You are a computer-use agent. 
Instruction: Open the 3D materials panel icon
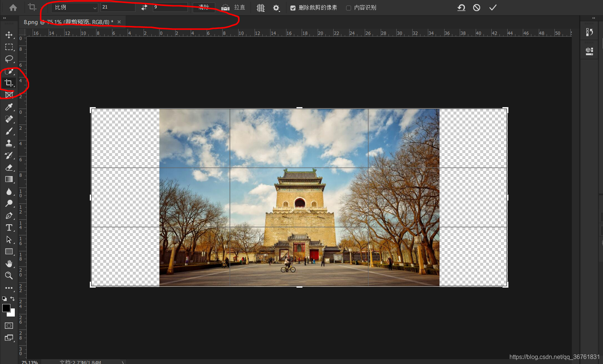tap(589, 52)
